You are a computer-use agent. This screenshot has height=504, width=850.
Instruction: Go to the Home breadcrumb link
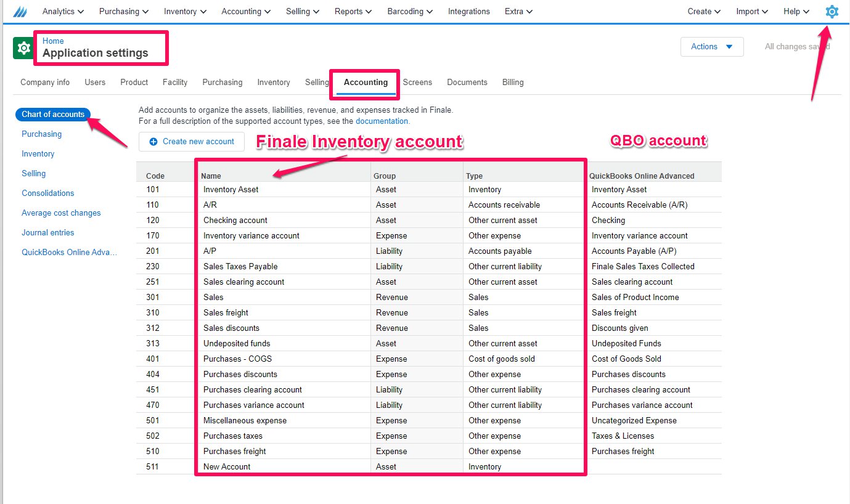(53, 41)
